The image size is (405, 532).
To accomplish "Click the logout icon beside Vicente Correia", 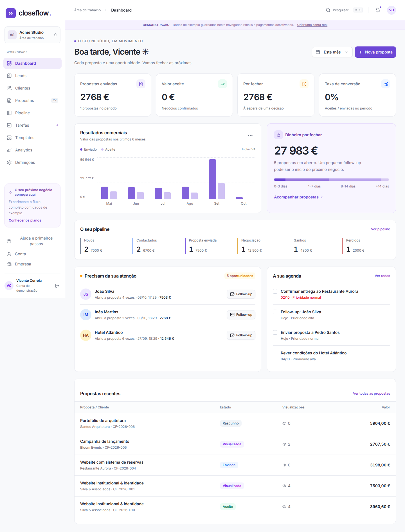I will click(57, 286).
